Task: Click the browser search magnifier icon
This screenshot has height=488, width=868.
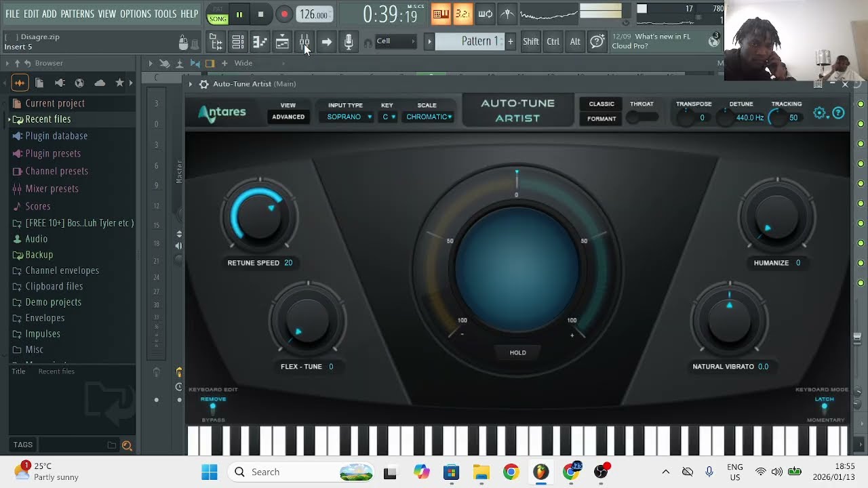Action: [127, 445]
